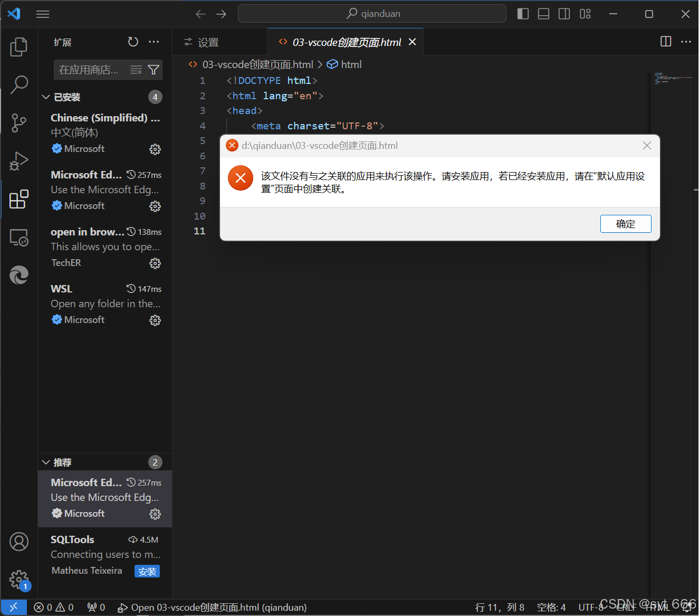Change encoding via UTF-8 status item
The height and width of the screenshot is (616, 699).
pyautogui.click(x=590, y=608)
